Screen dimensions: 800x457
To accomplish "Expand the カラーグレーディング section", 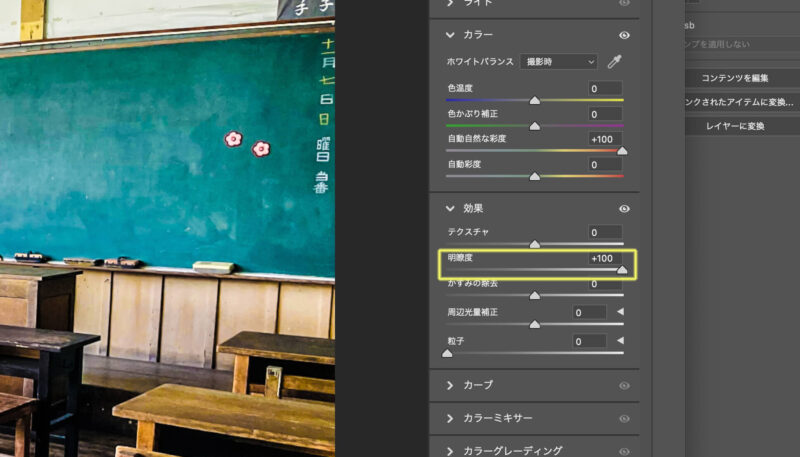I will (x=449, y=451).
